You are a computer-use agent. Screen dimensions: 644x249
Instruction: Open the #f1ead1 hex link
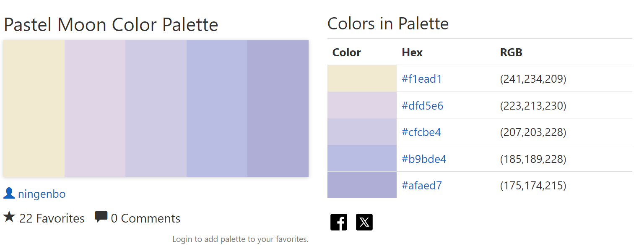pyautogui.click(x=422, y=79)
